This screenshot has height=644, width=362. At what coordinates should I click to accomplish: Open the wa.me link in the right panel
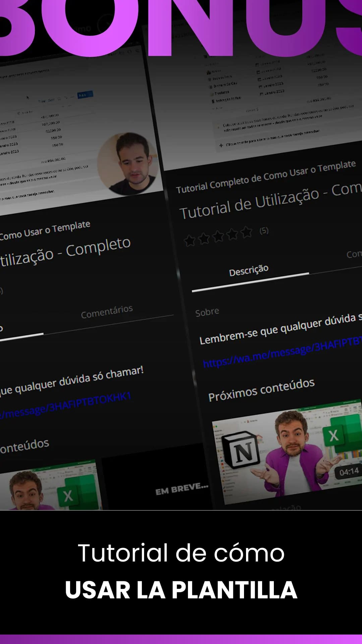282,353
